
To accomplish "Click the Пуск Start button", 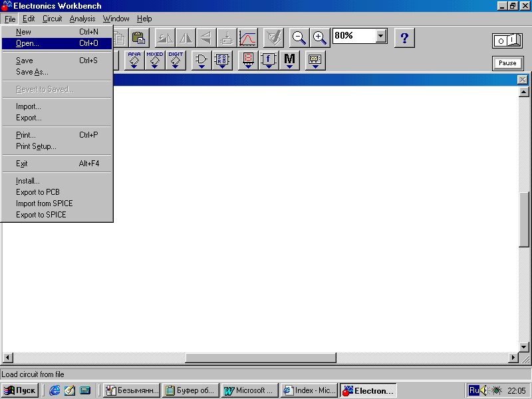I will [x=20, y=390].
